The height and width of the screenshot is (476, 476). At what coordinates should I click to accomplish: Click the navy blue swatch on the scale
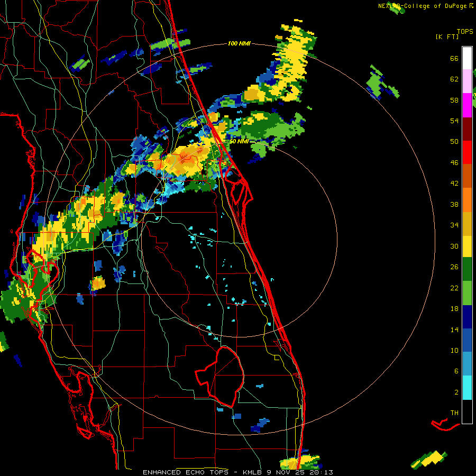(467, 317)
